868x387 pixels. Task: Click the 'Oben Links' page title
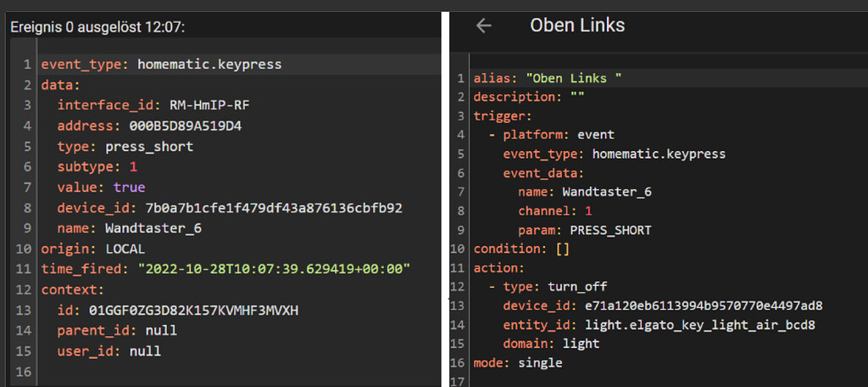tap(577, 25)
